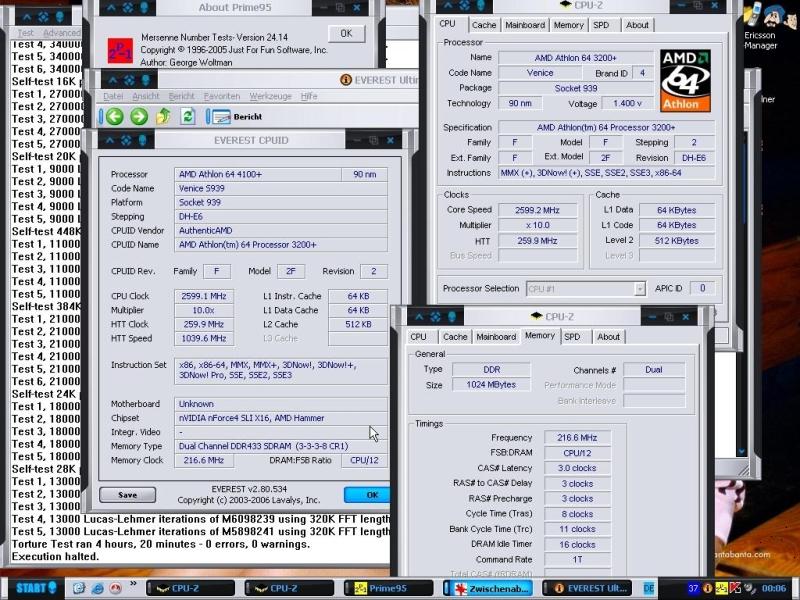This screenshot has height=600, width=800.
Task: Open Test menu in Prime95 window
Action: (26, 33)
